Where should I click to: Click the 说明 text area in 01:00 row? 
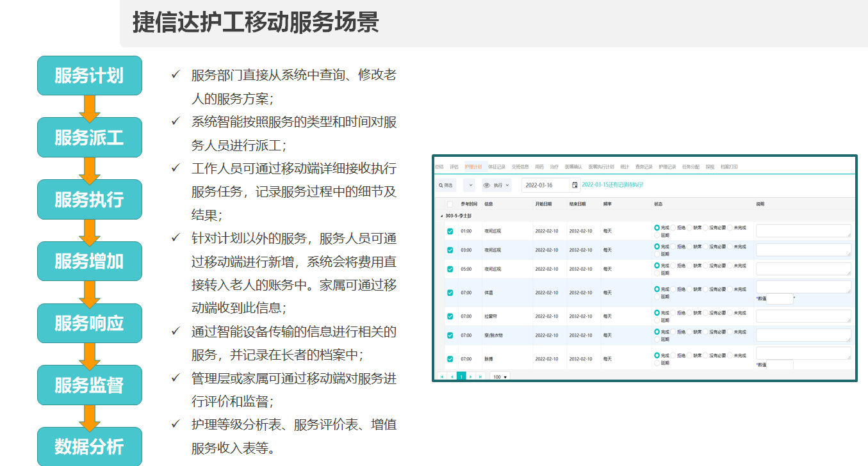[x=804, y=231]
